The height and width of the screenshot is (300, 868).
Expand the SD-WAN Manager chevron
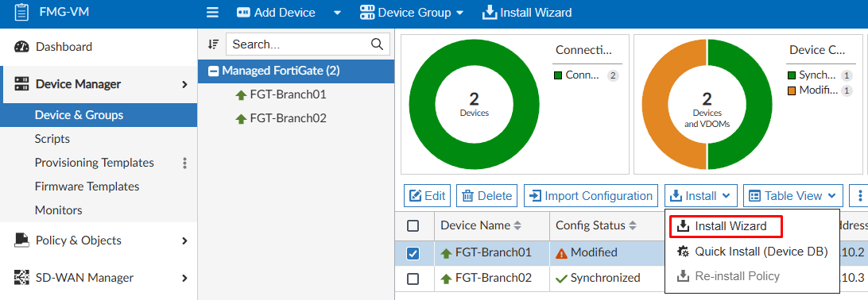185,278
